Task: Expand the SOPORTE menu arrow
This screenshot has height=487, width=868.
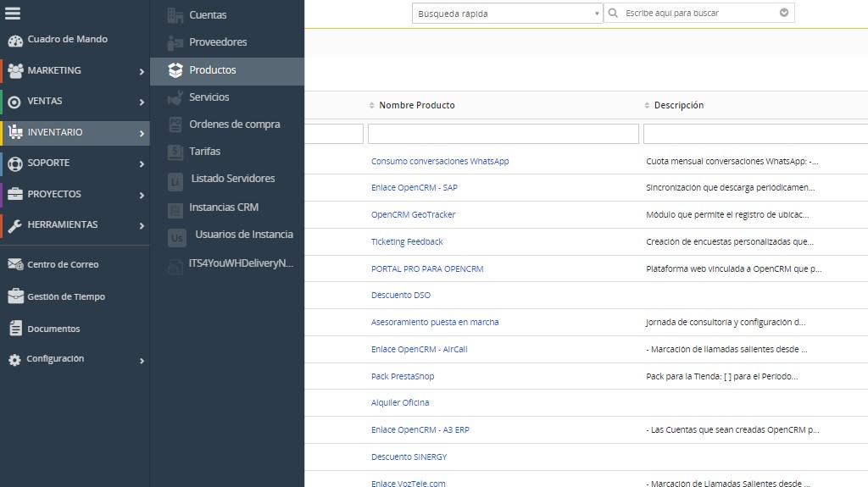Action: (x=142, y=163)
